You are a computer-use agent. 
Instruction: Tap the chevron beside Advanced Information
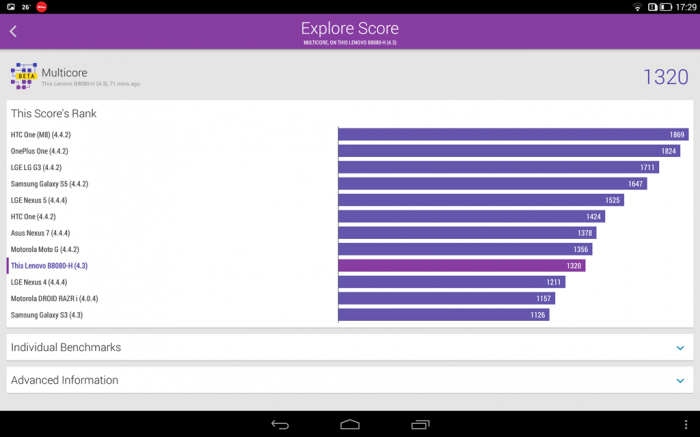(x=680, y=381)
